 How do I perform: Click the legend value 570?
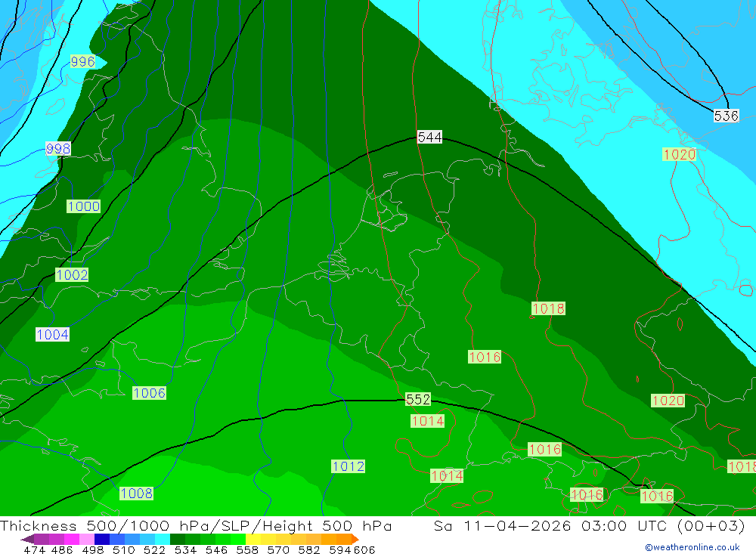(x=278, y=549)
